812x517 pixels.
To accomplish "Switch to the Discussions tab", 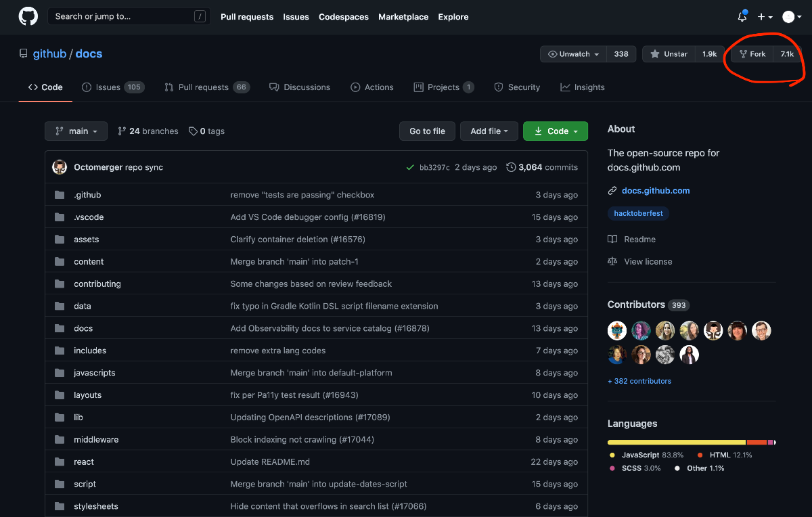I will [300, 87].
